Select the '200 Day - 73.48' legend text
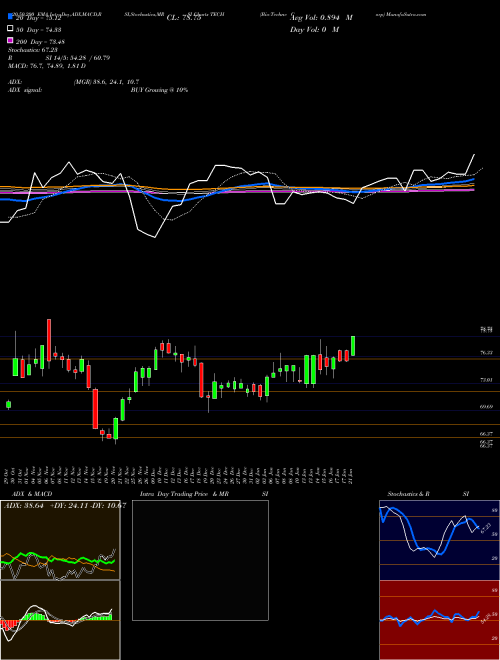The image size is (500, 660). 40,42
